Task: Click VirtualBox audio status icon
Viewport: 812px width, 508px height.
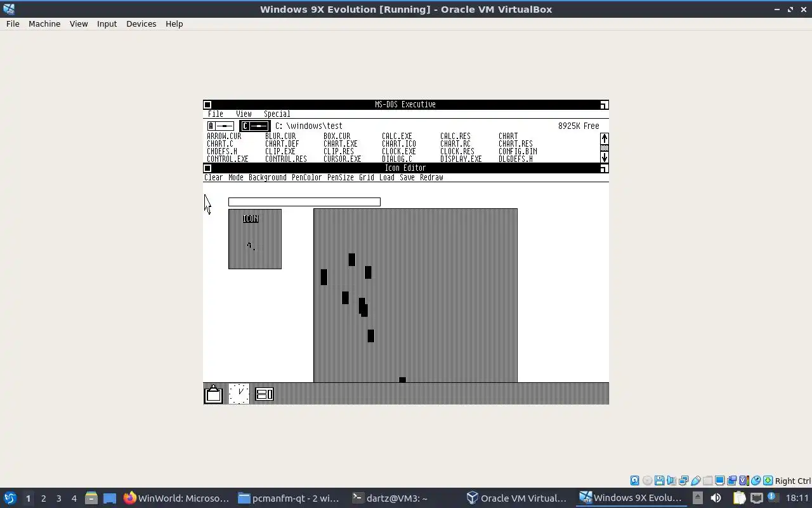Action: [x=671, y=481]
